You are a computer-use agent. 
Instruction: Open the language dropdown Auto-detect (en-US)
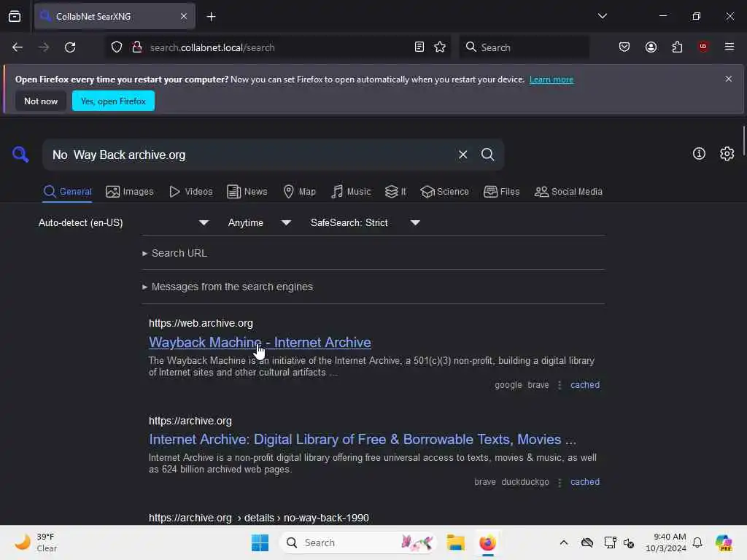pyautogui.click(x=124, y=223)
